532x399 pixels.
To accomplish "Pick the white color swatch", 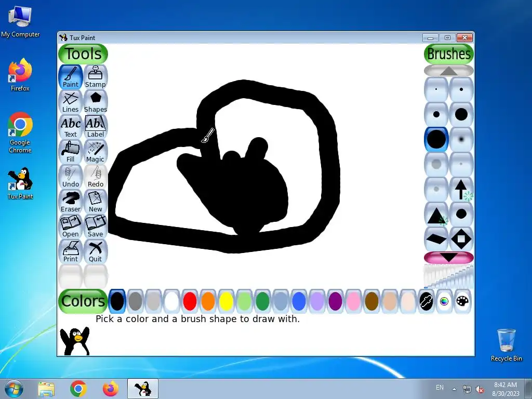I will coord(171,301).
